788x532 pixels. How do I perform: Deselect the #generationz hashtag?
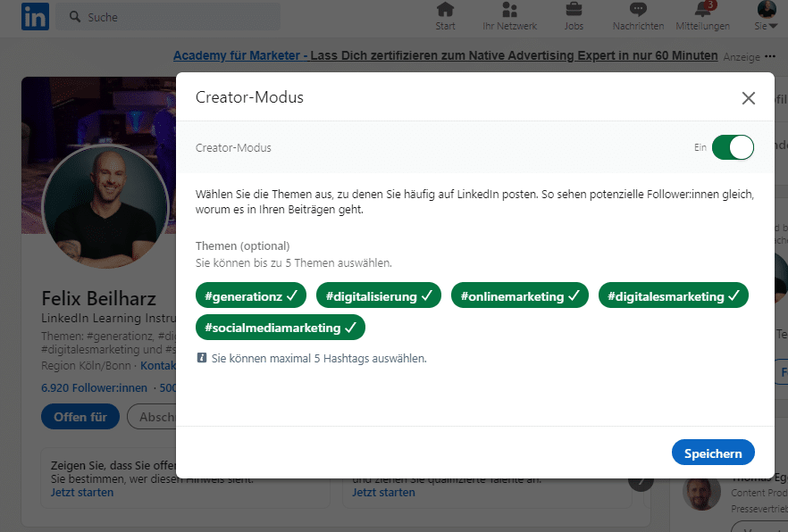251,295
